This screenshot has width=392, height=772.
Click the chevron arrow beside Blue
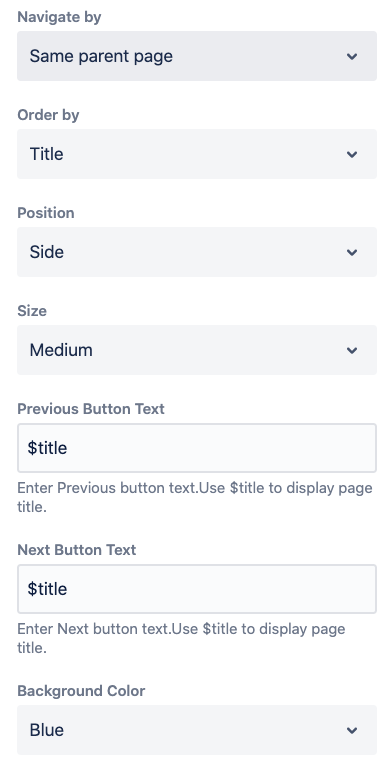pos(352,730)
